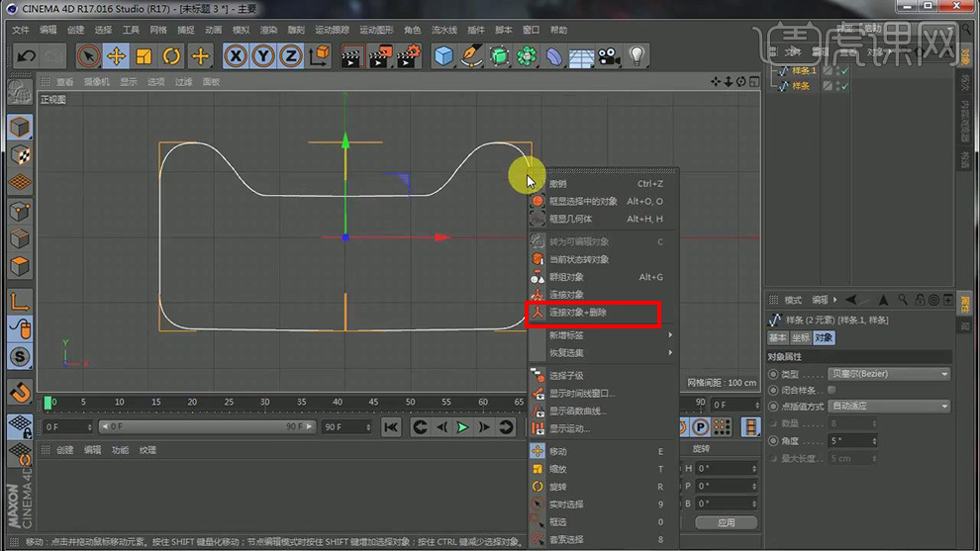
Task: Click the timeline at frame 30
Action: 265,403
